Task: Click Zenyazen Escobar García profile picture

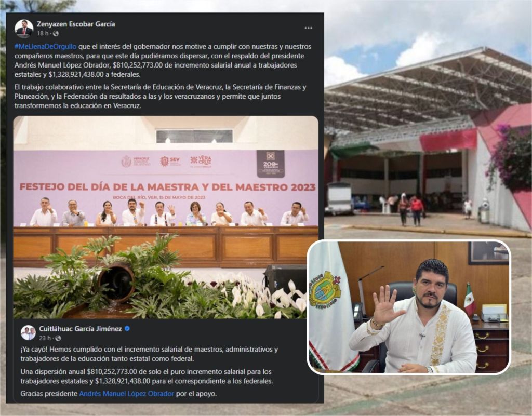Action: pos(24,29)
